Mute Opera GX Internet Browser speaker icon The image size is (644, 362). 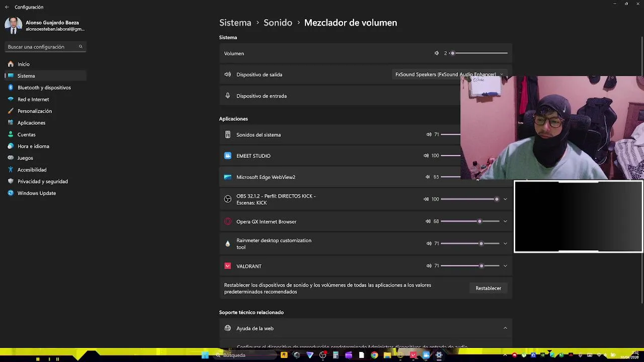pos(428,221)
